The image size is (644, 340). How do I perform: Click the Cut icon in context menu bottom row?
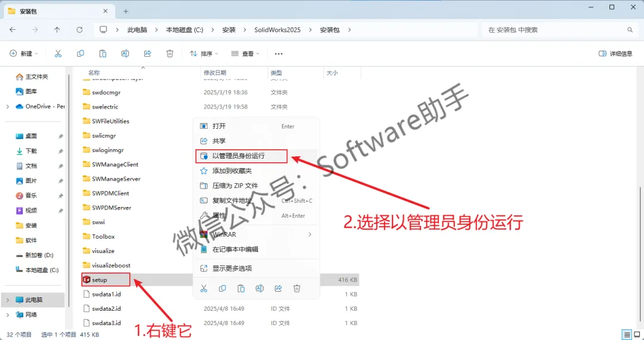(x=203, y=288)
